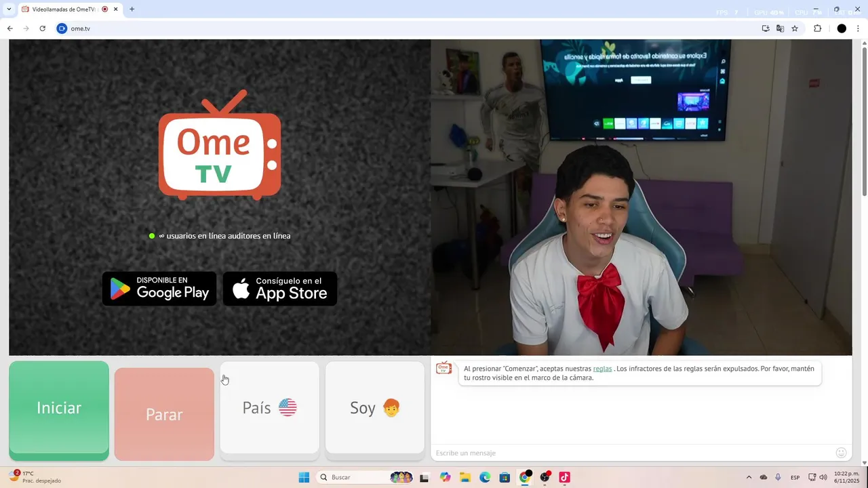Image resolution: width=868 pixels, height=488 pixels.
Task: Click the browser forward arrow
Action: (26, 28)
